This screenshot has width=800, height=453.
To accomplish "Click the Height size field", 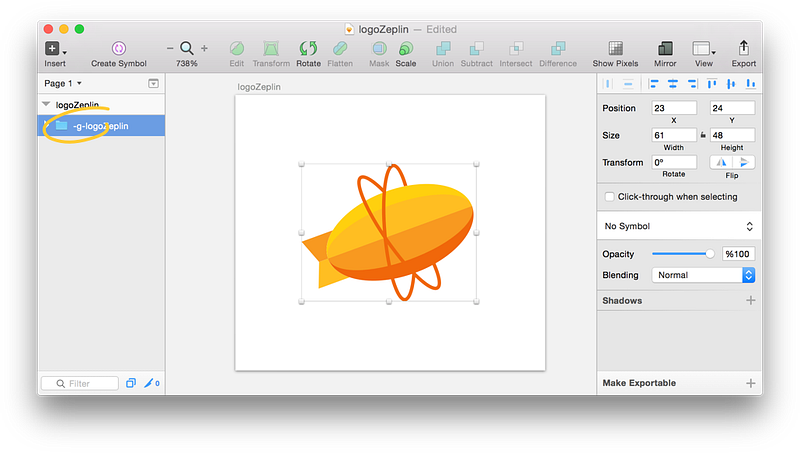I will tap(732, 135).
